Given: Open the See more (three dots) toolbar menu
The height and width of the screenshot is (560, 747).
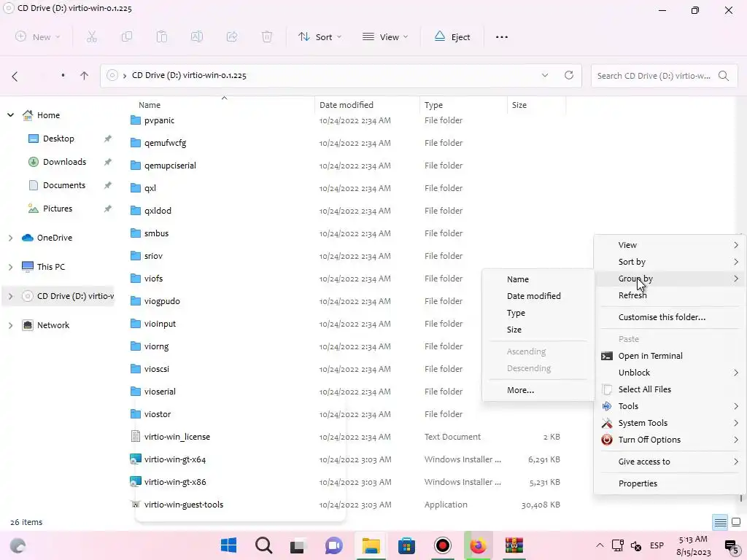Looking at the screenshot, I should coord(502,36).
